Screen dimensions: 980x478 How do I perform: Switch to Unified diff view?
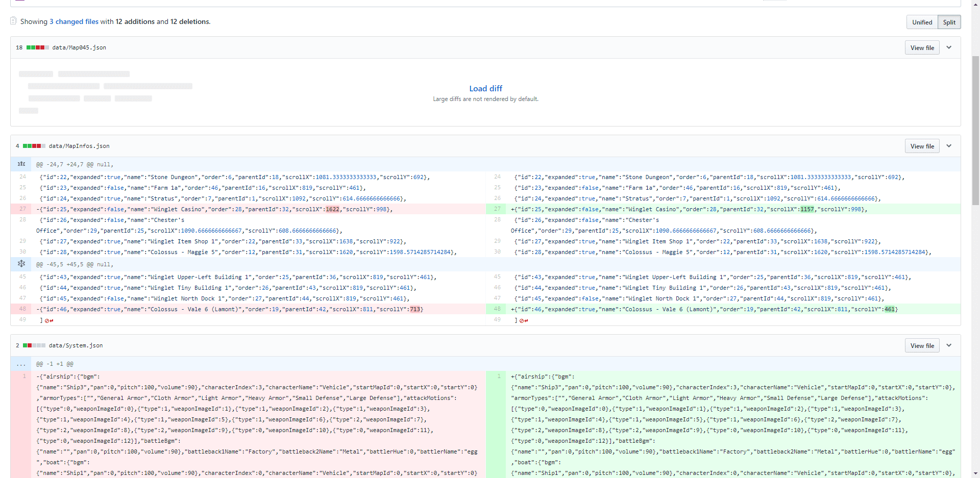click(922, 22)
